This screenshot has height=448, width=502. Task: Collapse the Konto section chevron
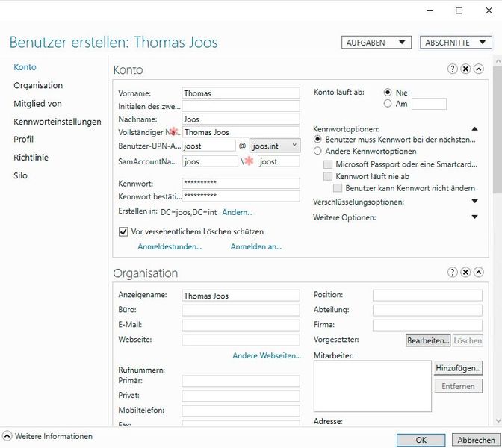pos(479,69)
